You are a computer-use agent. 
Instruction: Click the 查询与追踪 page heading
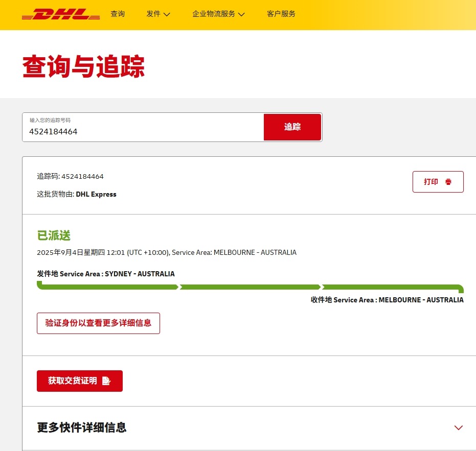(x=83, y=66)
